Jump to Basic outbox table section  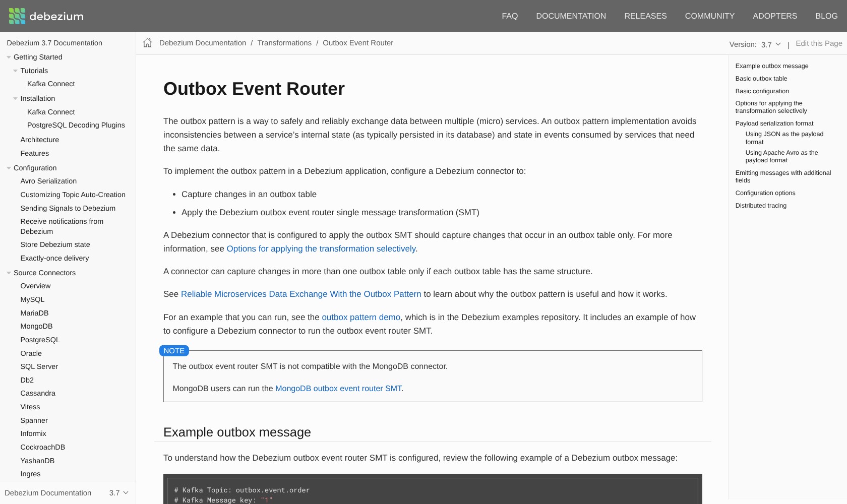(x=761, y=79)
